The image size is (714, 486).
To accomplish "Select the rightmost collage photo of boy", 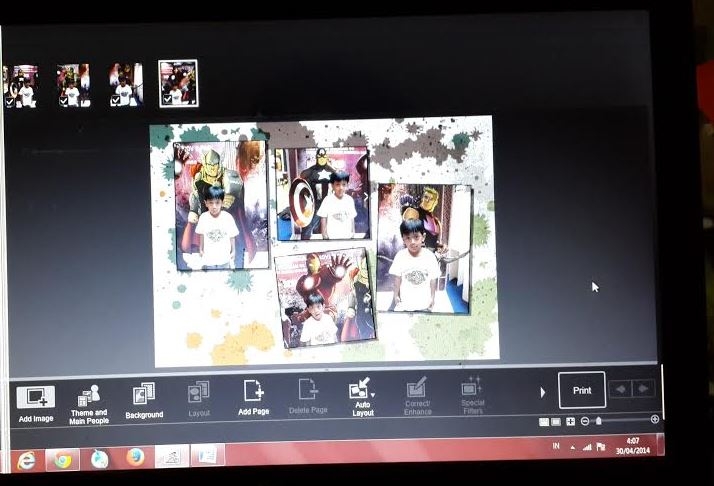I will 424,249.
